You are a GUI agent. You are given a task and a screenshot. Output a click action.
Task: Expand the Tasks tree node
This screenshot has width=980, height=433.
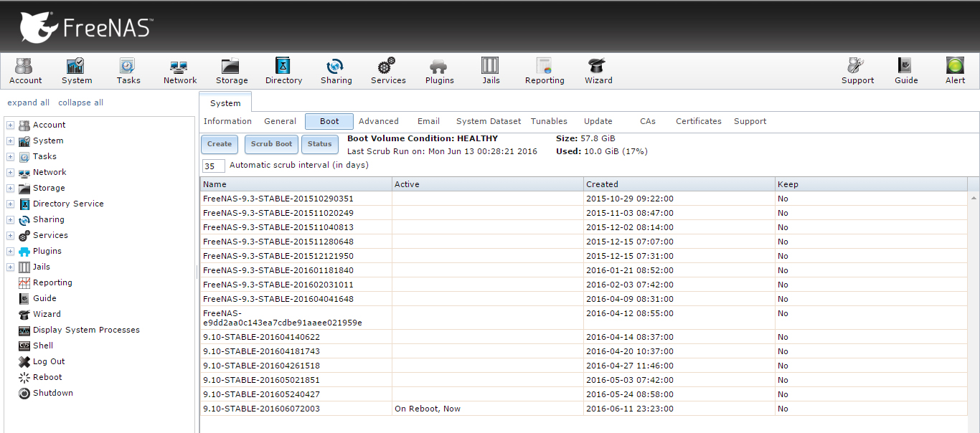11,156
